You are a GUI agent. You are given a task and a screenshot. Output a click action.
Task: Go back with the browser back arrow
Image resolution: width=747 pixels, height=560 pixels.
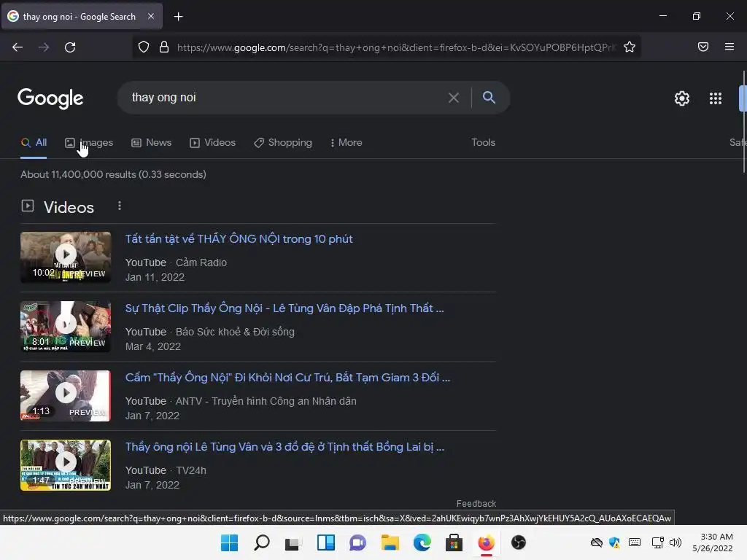pyautogui.click(x=18, y=47)
